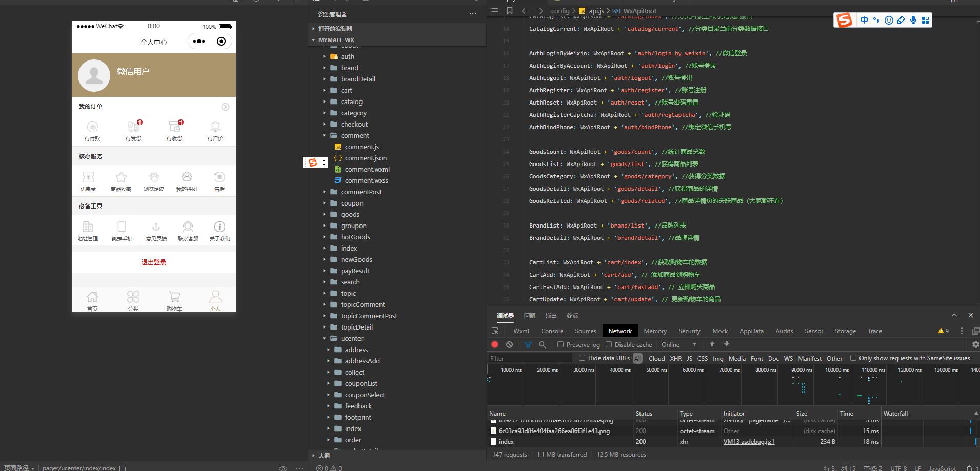Open the 关于我们 about us info icon
980x471 pixels.
219,227
